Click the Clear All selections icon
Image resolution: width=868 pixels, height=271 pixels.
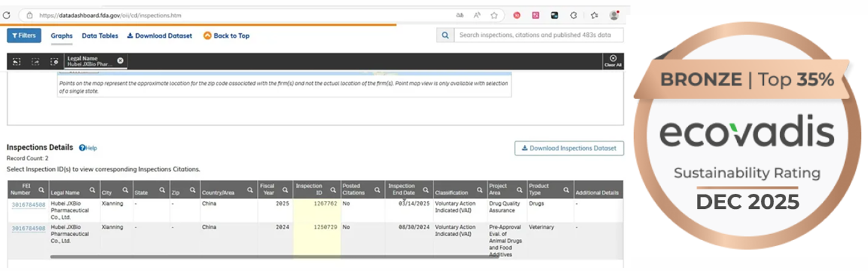tap(613, 60)
